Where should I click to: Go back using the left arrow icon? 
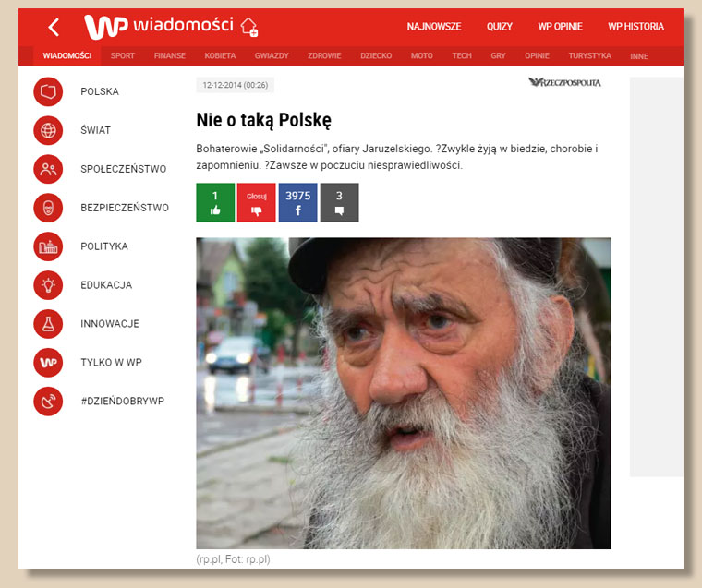click(x=54, y=28)
